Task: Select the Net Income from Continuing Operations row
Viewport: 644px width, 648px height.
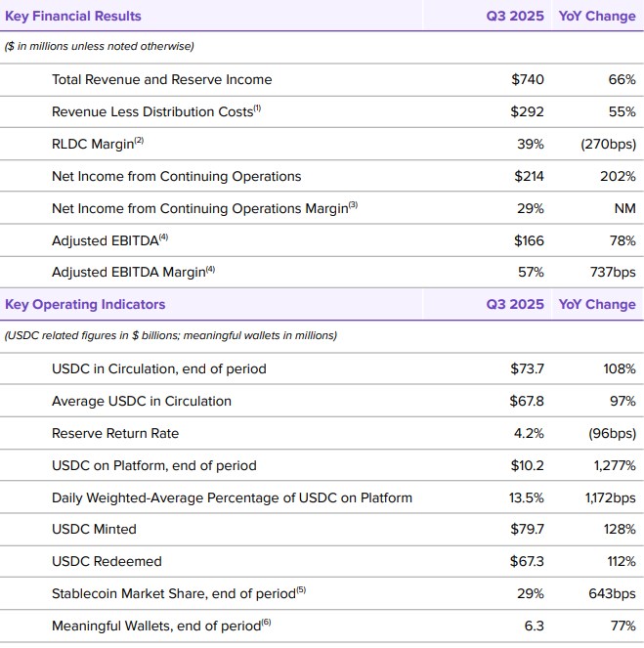Action: click(x=176, y=176)
